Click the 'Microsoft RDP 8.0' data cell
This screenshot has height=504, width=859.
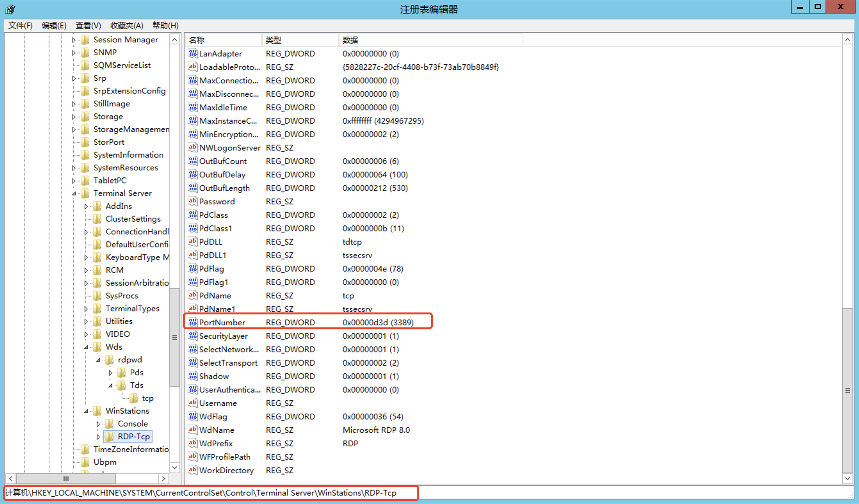(376, 430)
